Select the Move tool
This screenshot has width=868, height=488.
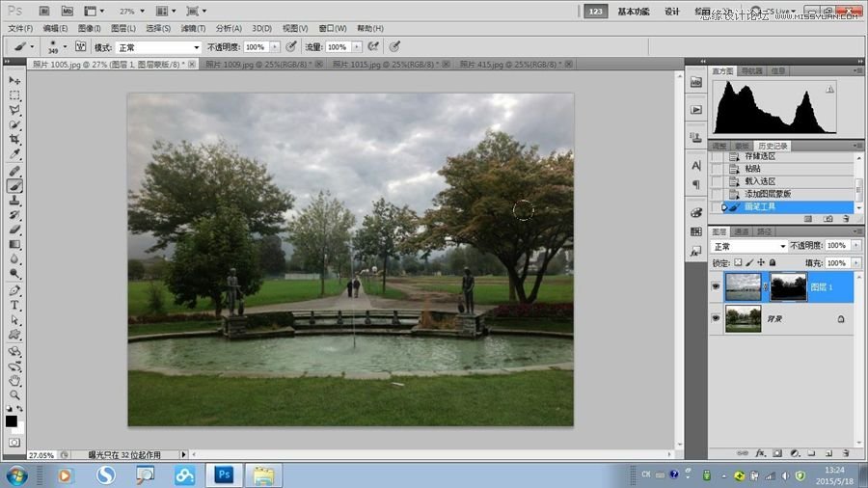[14, 81]
